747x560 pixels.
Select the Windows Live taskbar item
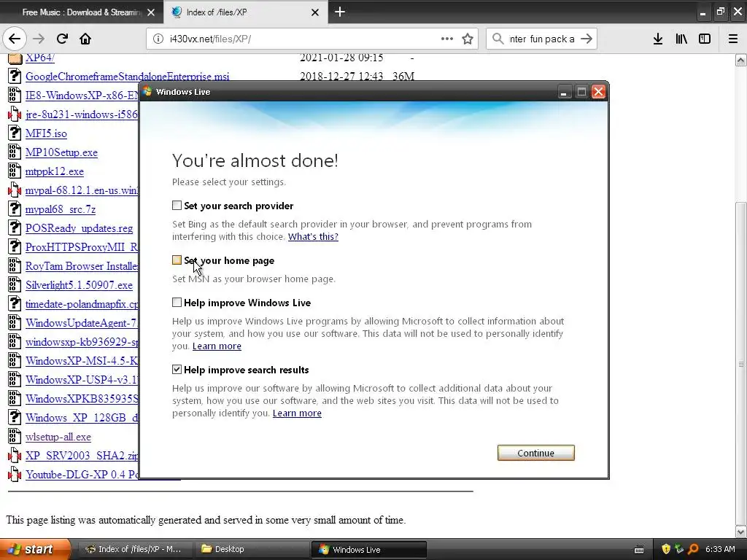pos(368,549)
